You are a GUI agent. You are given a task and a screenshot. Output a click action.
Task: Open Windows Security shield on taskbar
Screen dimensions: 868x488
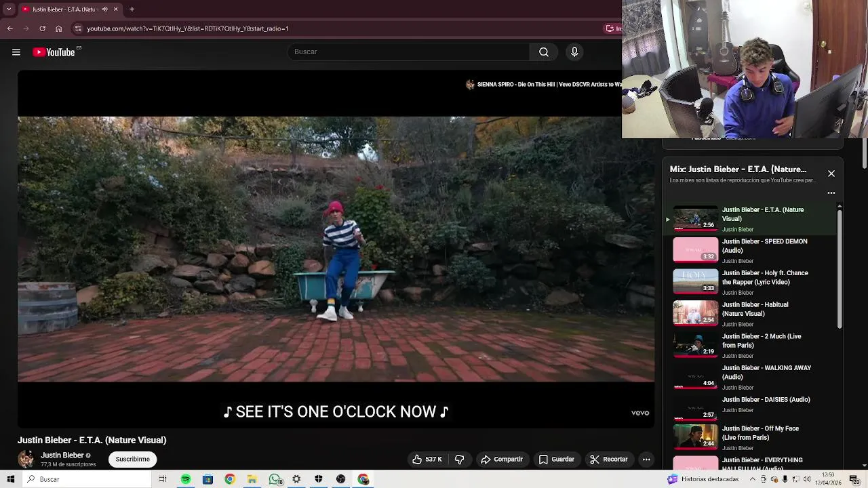[x=319, y=479]
